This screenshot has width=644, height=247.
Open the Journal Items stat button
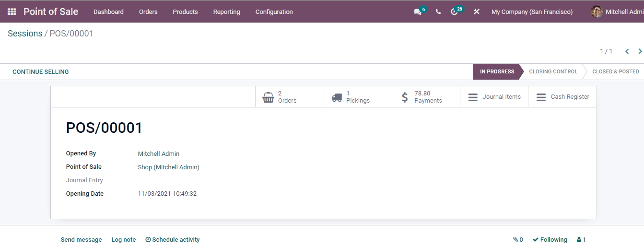click(x=494, y=97)
